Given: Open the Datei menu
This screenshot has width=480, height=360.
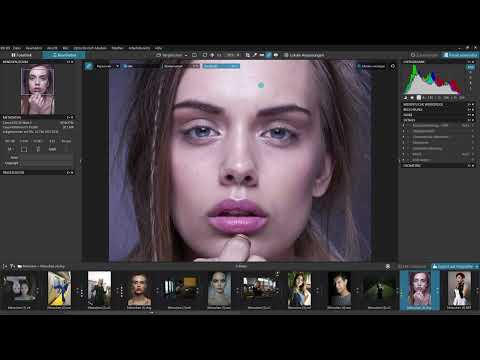Looking at the screenshot, I should (17, 48).
